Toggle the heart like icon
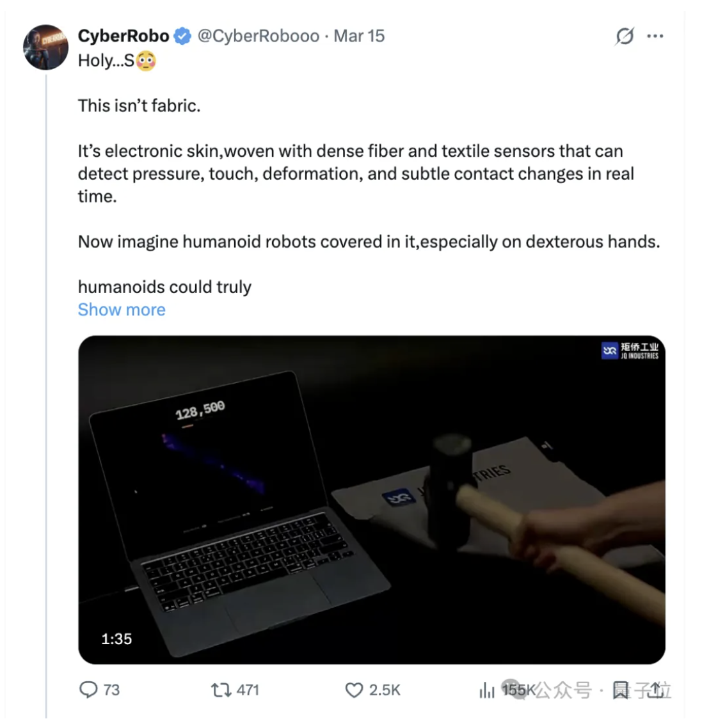The width and height of the screenshot is (718, 728). coord(354,690)
